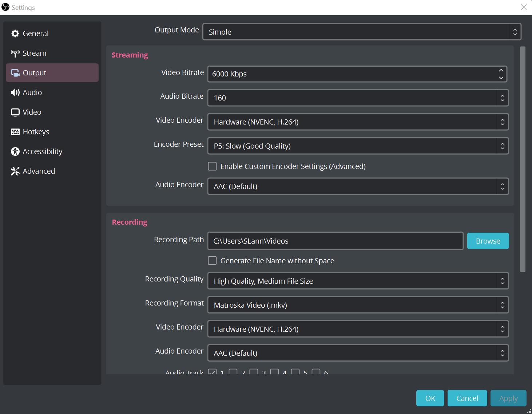Screen dimensions: 532x414
Task: Open the Encoder Preset dropdown
Action: click(358, 146)
